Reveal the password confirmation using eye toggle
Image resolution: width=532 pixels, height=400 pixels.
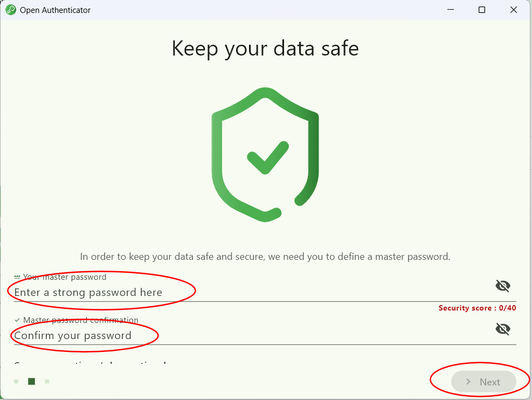point(502,329)
